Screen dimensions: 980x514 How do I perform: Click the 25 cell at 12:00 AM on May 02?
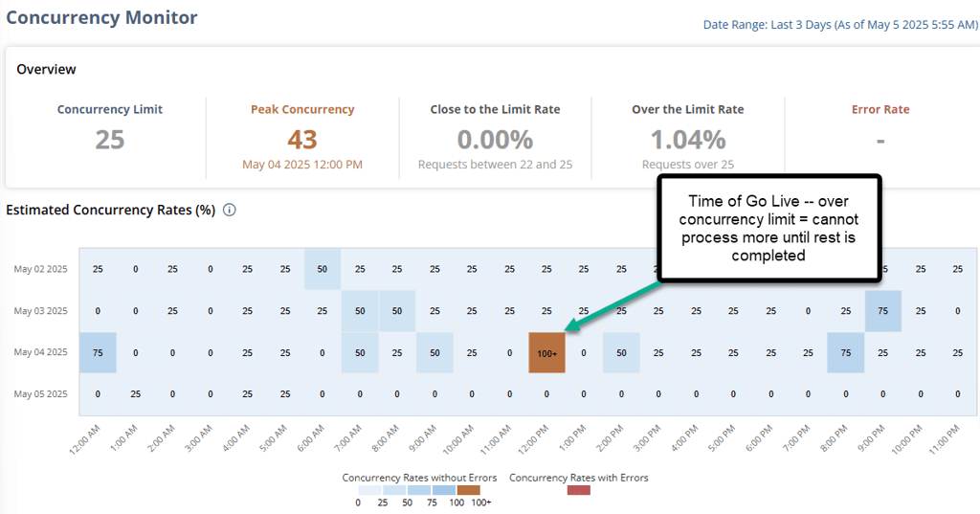(99, 269)
